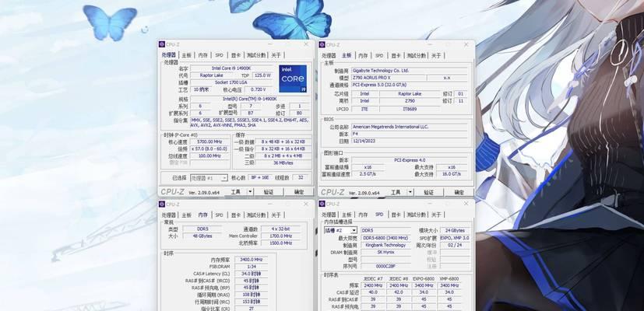Image resolution: width=644 pixels, height=311 pixels.
Task: Click the DDR5-6800 (3400 MHz) max bandwidth field
Action: [x=385, y=238]
